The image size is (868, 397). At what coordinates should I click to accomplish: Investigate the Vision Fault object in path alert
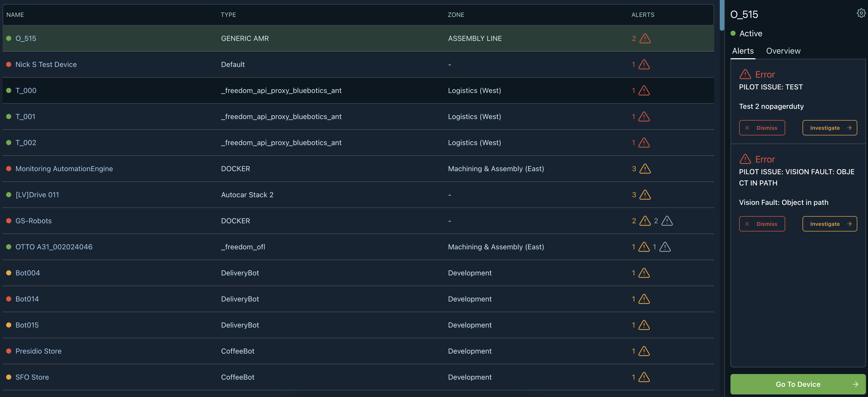click(x=829, y=224)
